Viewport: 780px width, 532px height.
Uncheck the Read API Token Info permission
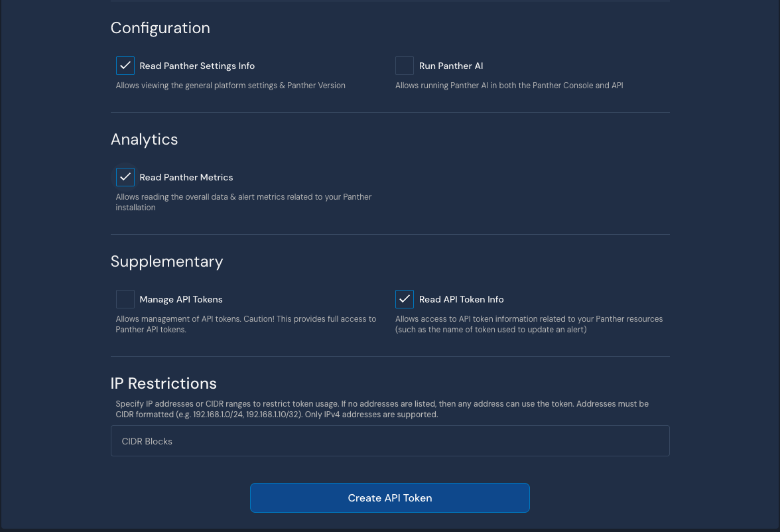click(x=405, y=299)
